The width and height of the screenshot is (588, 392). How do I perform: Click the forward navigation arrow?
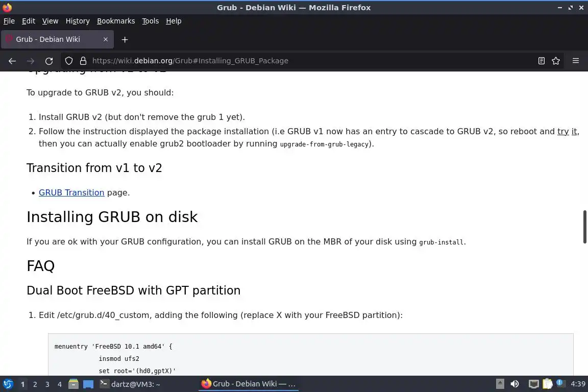[x=31, y=61]
